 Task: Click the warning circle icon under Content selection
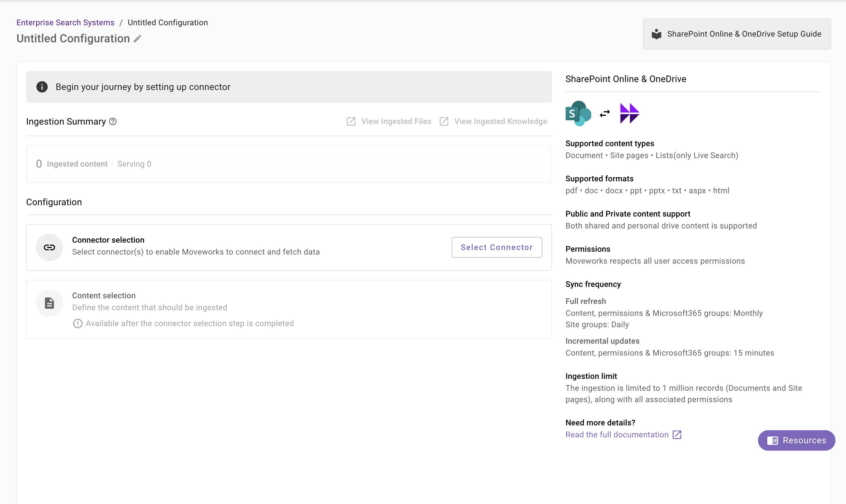click(78, 324)
